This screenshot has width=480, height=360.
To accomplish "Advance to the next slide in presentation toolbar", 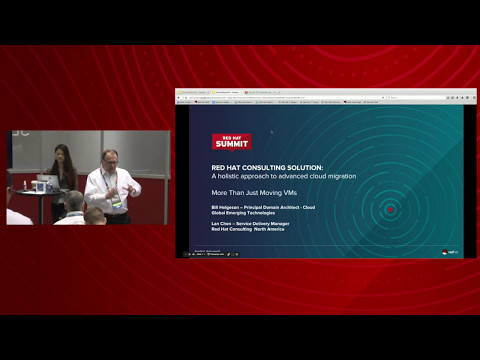I will (x=193, y=254).
